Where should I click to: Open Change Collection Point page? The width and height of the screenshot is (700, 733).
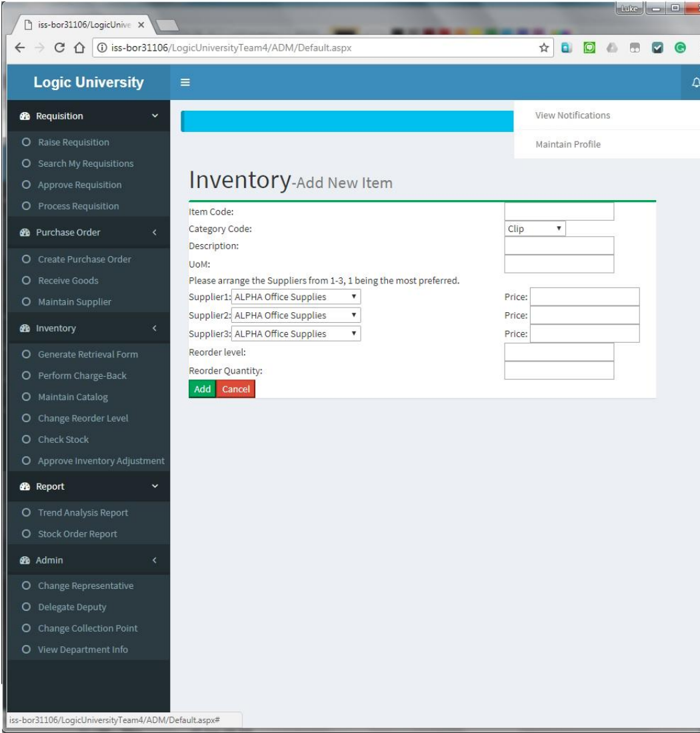[88, 628]
